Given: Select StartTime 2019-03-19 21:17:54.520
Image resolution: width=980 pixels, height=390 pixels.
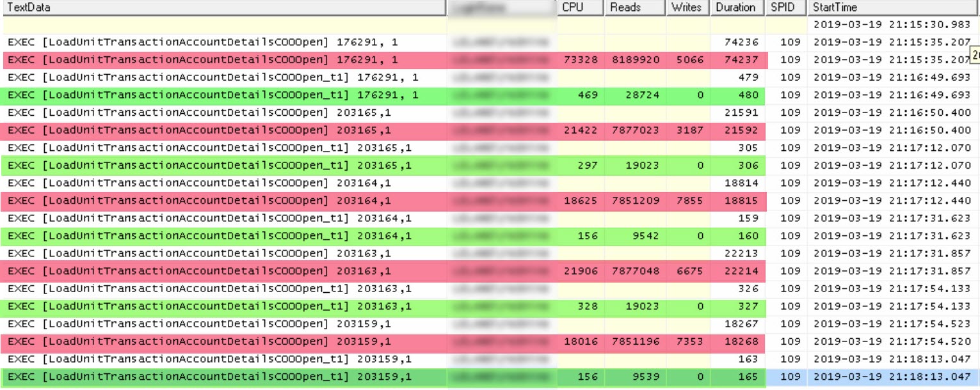Looking at the screenshot, I should [x=892, y=341].
